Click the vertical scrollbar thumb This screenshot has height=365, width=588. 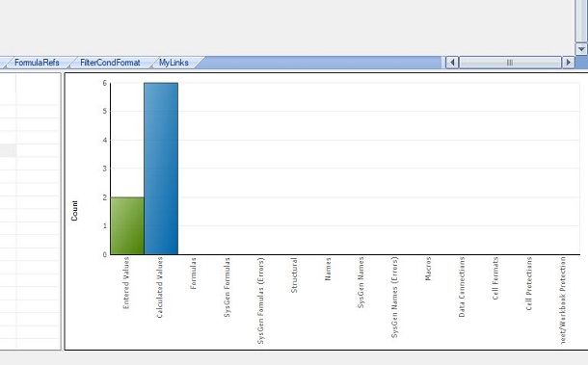pyautogui.click(x=581, y=20)
